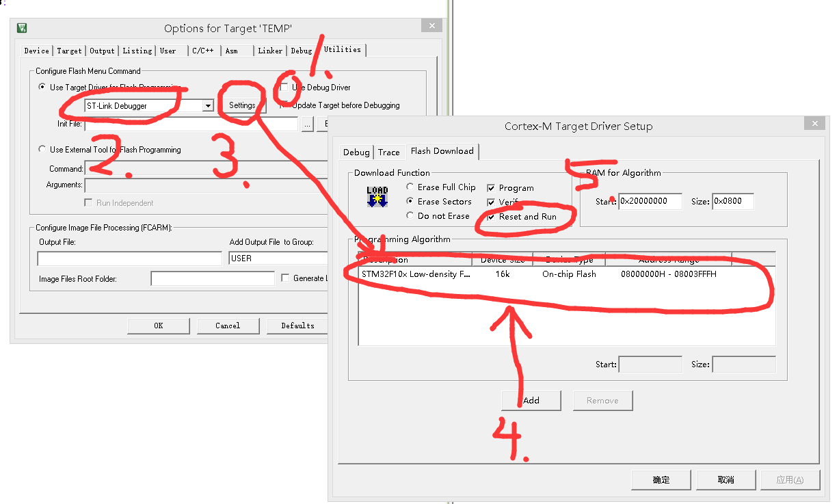Click the Keil icon in Options title bar
Image resolution: width=839 pixels, height=504 pixels.
coord(22,28)
